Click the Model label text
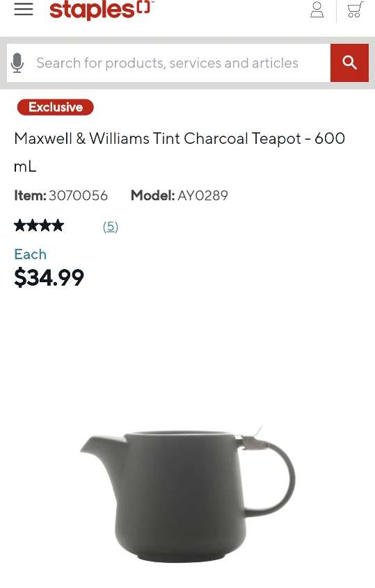Viewport: 375px width, 588px height. click(153, 195)
